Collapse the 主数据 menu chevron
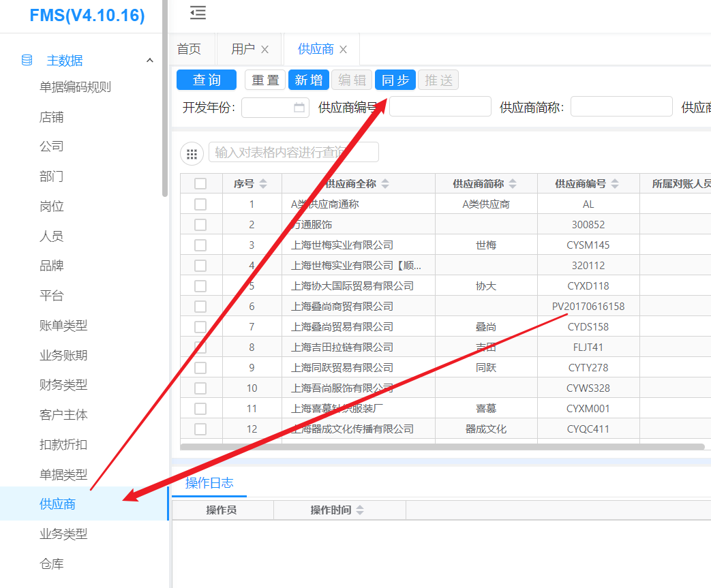 (150, 61)
